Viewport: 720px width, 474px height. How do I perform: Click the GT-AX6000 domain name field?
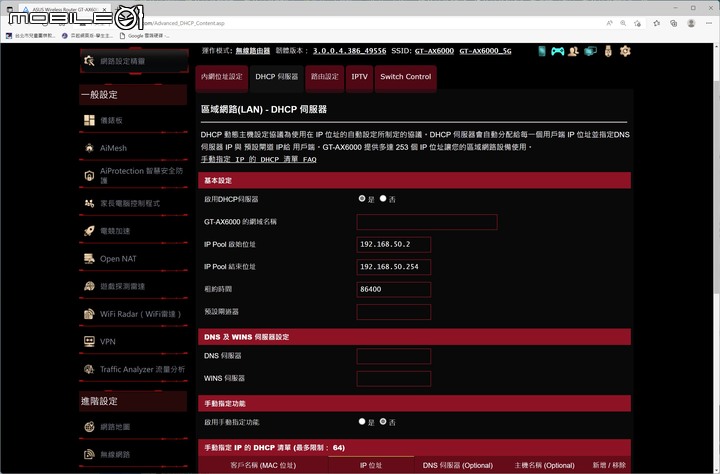click(427, 222)
